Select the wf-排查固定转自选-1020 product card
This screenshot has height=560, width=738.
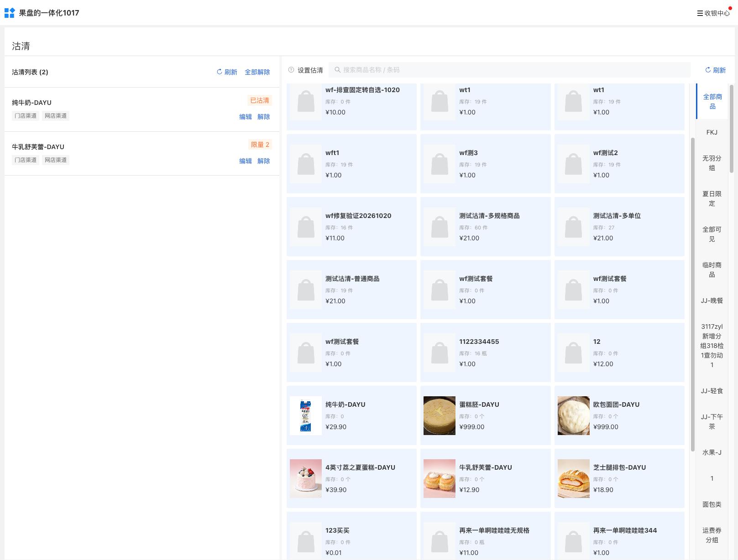pos(351,107)
